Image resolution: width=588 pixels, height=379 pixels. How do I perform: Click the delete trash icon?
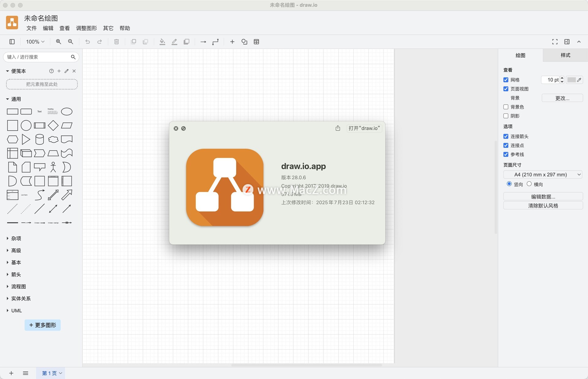pos(116,42)
